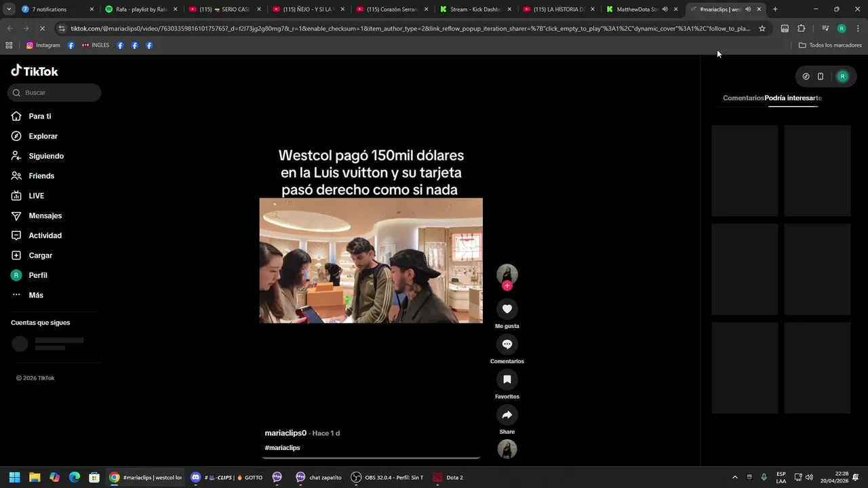Open the #mariaclips hashtag
The height and width of the screenshot is (488, 868).
pyautogui.click(x=282, y=448)
